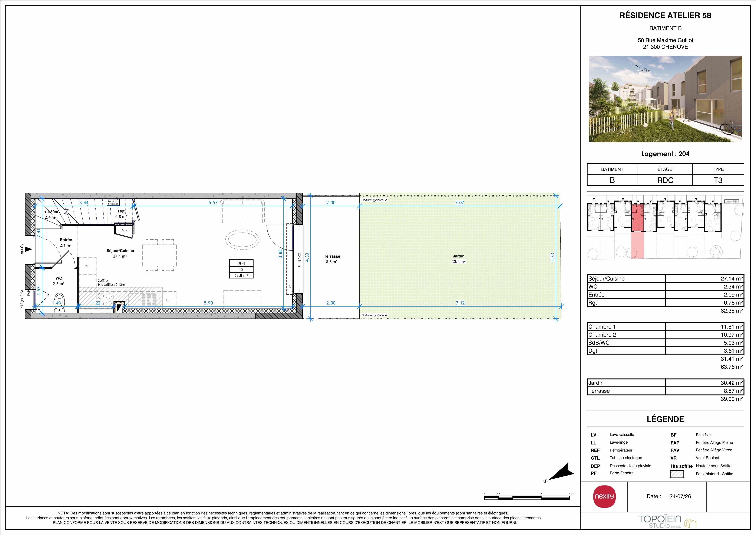Screen dimensions: 756x535
Task: Click the '7.07' garden dimension
Action: pyautogui.click(x=459, y=203)
